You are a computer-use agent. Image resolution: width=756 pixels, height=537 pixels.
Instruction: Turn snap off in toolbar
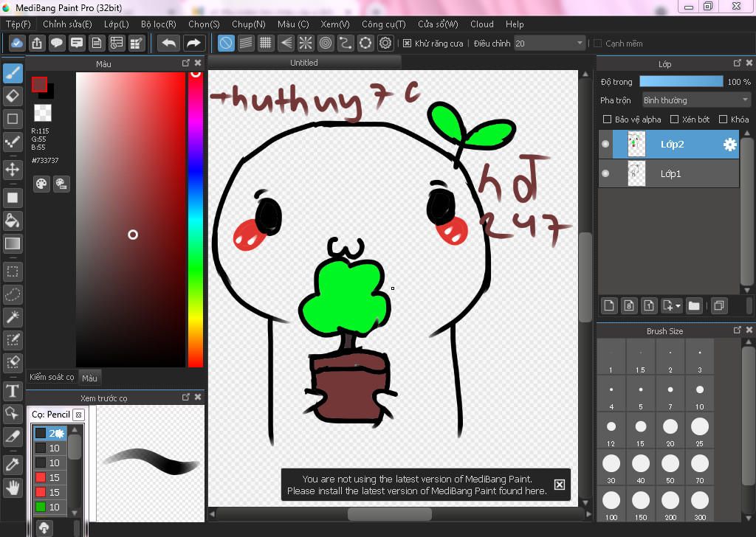click(x=226, y=44)
